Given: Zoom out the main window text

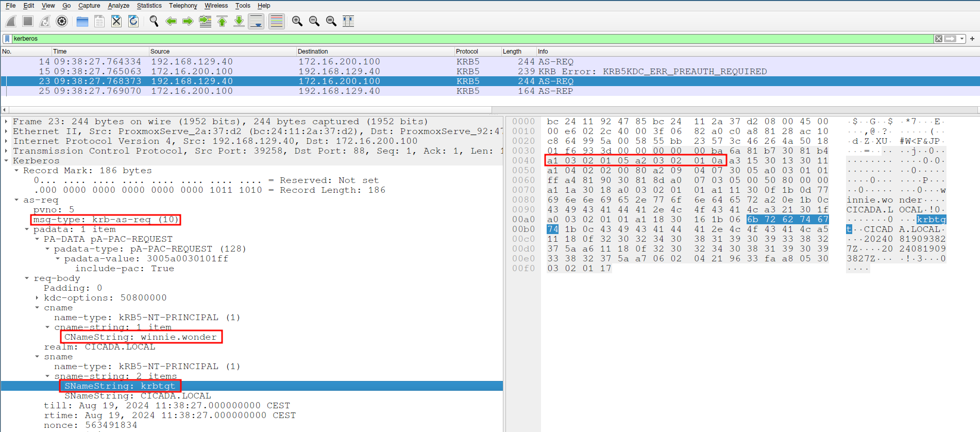Looking at the screenshot, I should (314, 21).
